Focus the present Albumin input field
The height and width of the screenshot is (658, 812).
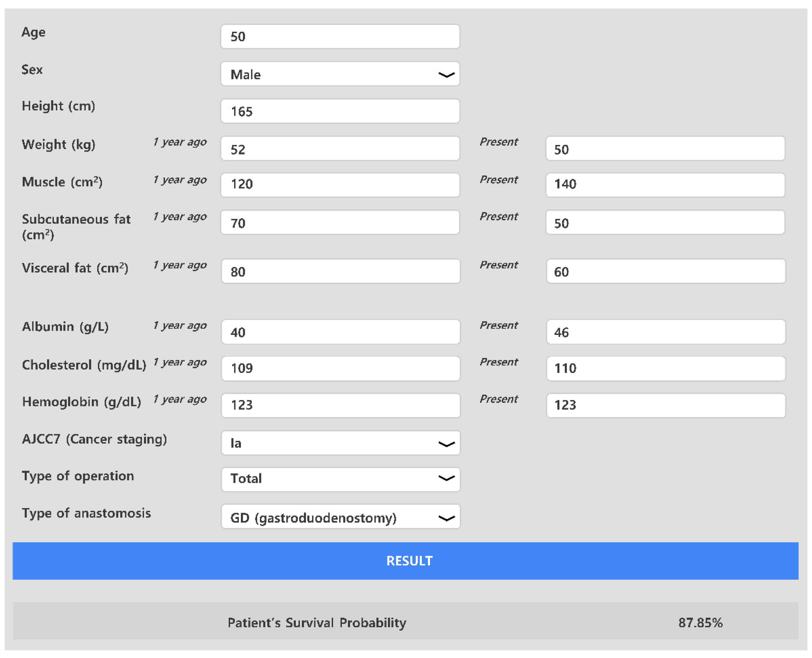[x=665, y=332]
